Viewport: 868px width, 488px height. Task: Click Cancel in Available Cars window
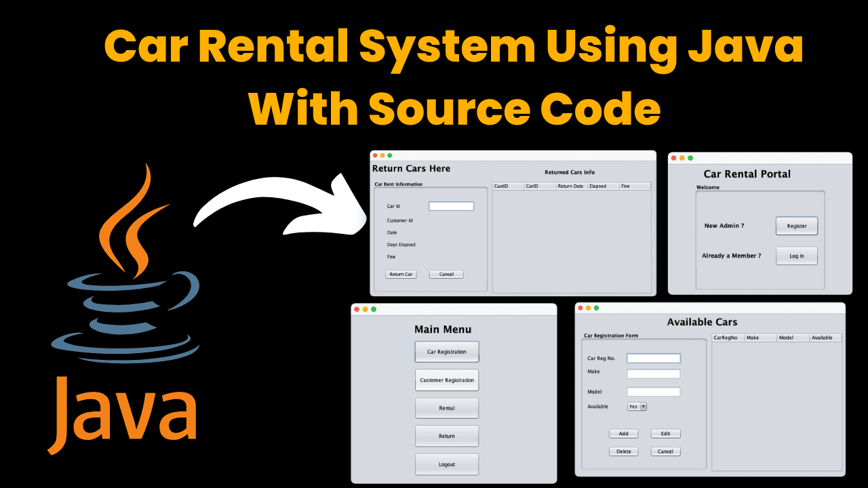point(665,451)
